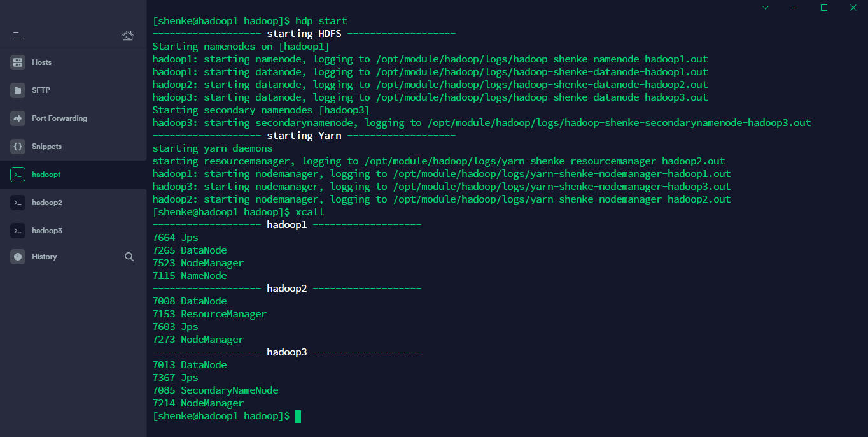Focus the terminal command prompt cursor
Screen dimensions: 868x437
298,416
